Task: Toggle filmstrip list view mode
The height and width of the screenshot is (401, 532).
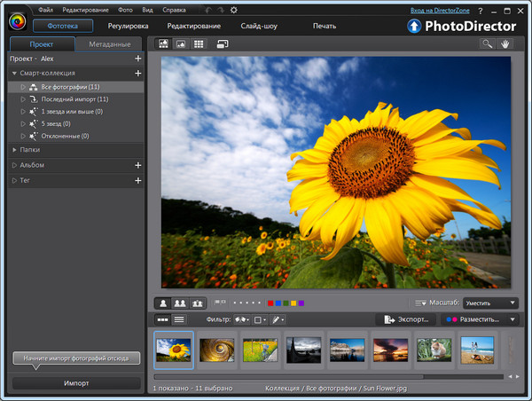Action: [179, 319]
